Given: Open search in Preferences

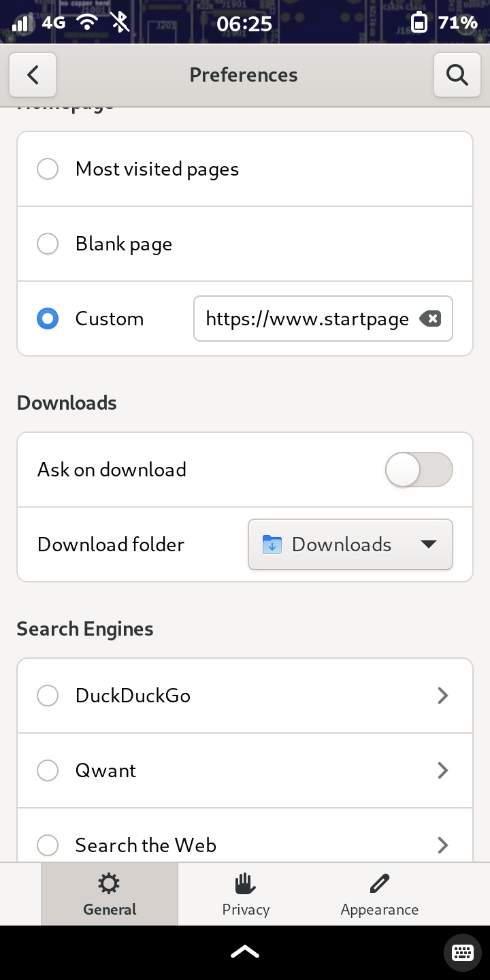Looking at the screenshot, I should point(457,75).
